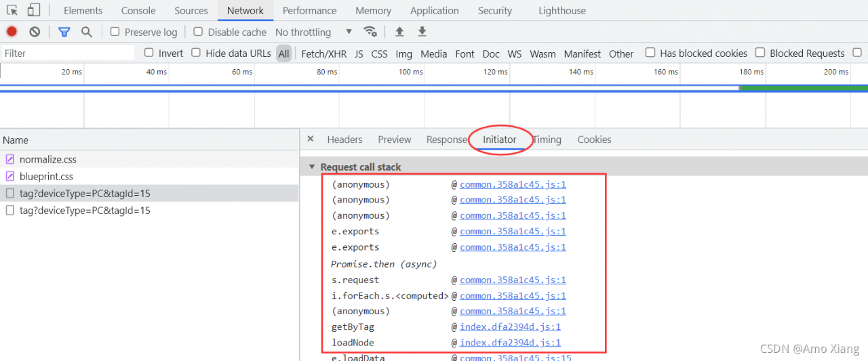
Task: Stop recording network log
Action: 12,32
